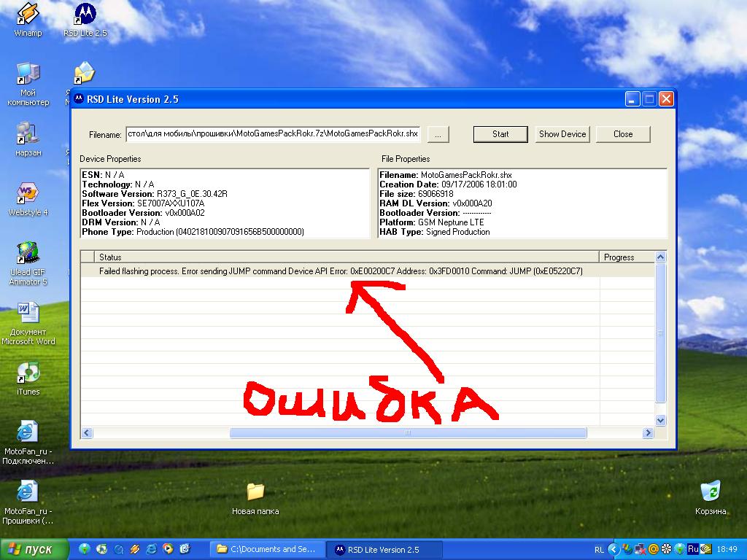The width and height of the screenshot is (747, 560).
Task: Minimize the RSD Lite window
Action: (632, 99)
